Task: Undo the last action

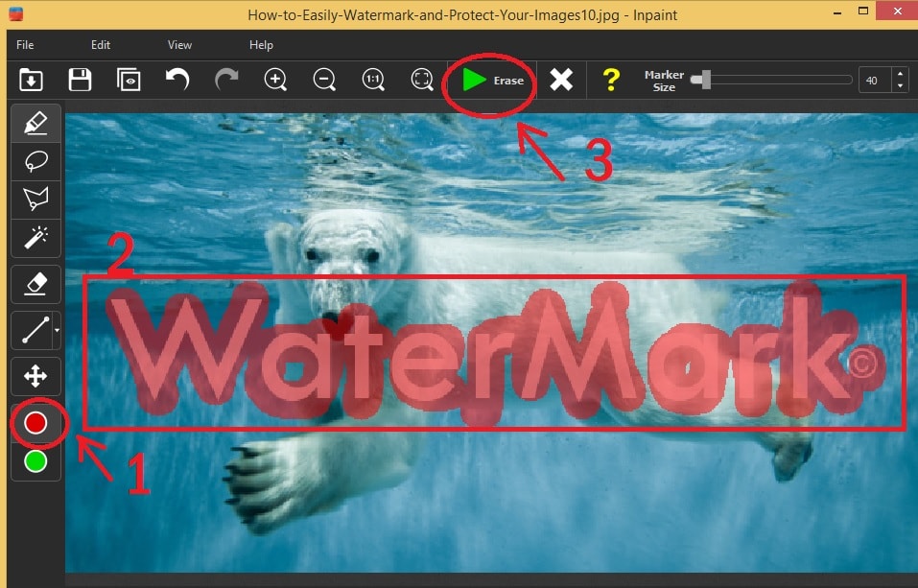Action: coord(177,80)
